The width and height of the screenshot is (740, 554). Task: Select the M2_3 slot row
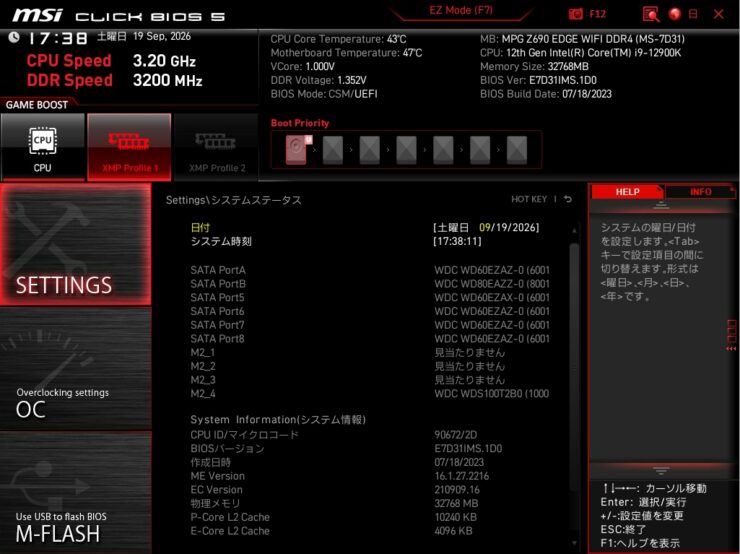click(370, 379)
